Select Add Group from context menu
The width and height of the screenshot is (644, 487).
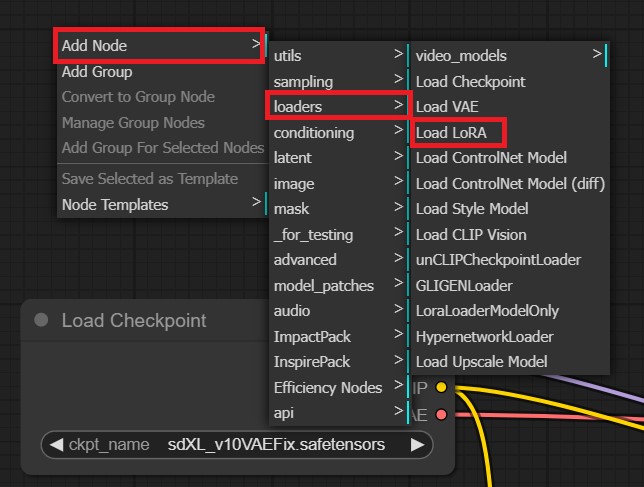point(162,71)
